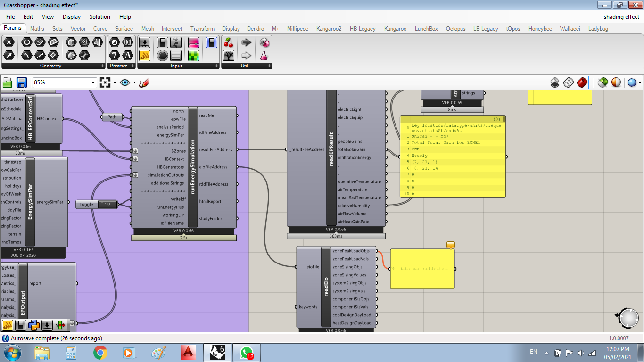Select the Point parameter icon in Geometry
This screenshot has width=644, height=362.
pyautogui.click(x=9, y=43)
